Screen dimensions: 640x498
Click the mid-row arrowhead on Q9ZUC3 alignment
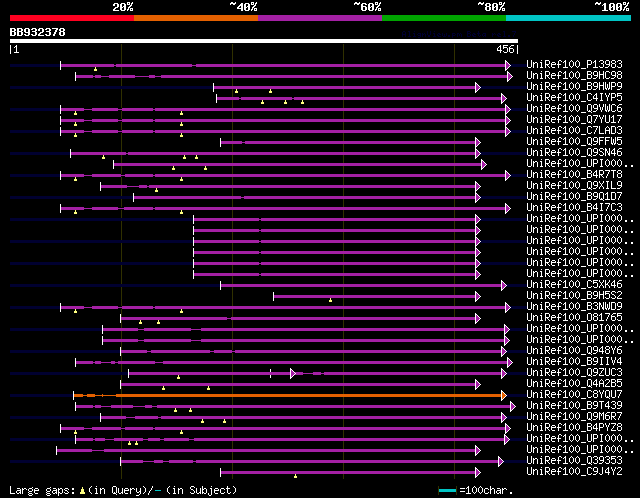[x=293, y=374]
